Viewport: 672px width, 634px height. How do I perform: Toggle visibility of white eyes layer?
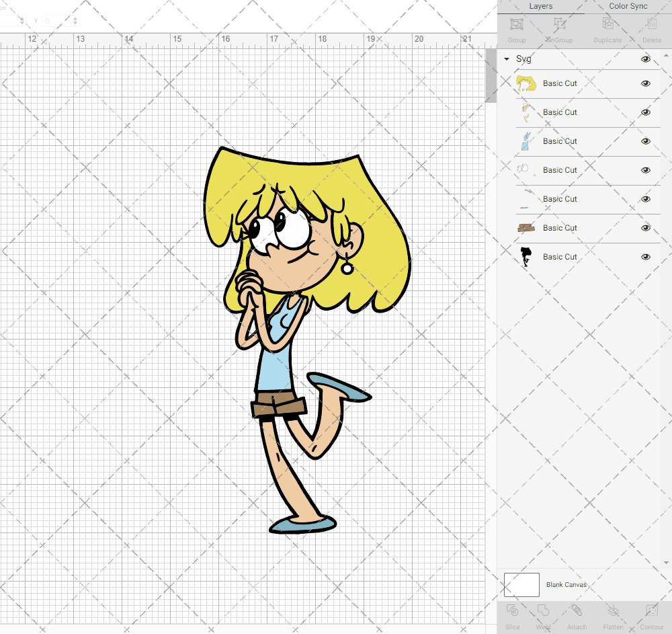[646, 170]
